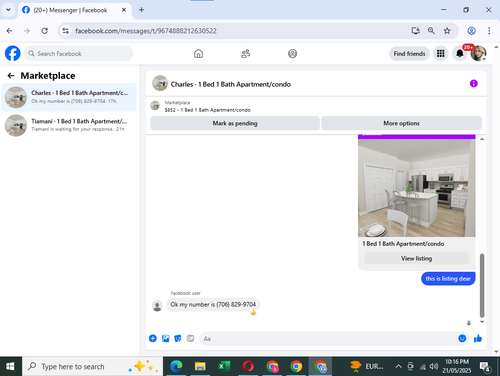Reload the page

44,31
